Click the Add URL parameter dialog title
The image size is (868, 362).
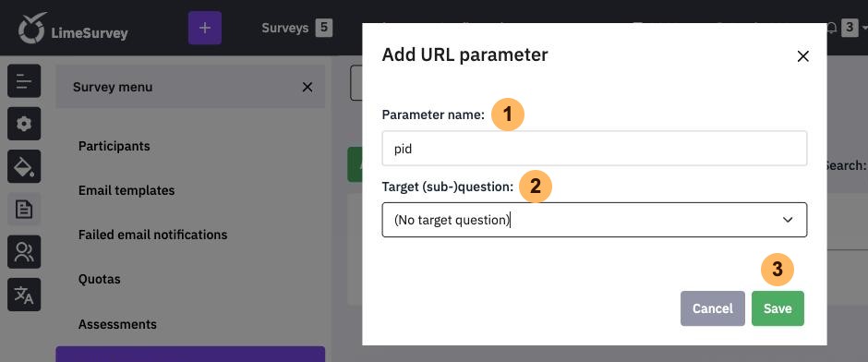(464, 54)
